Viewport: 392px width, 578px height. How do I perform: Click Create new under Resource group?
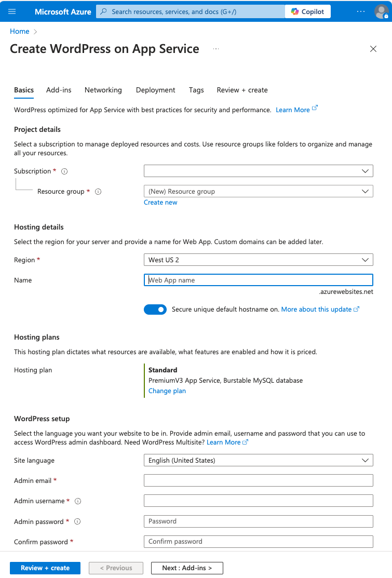tap(160, 202)
